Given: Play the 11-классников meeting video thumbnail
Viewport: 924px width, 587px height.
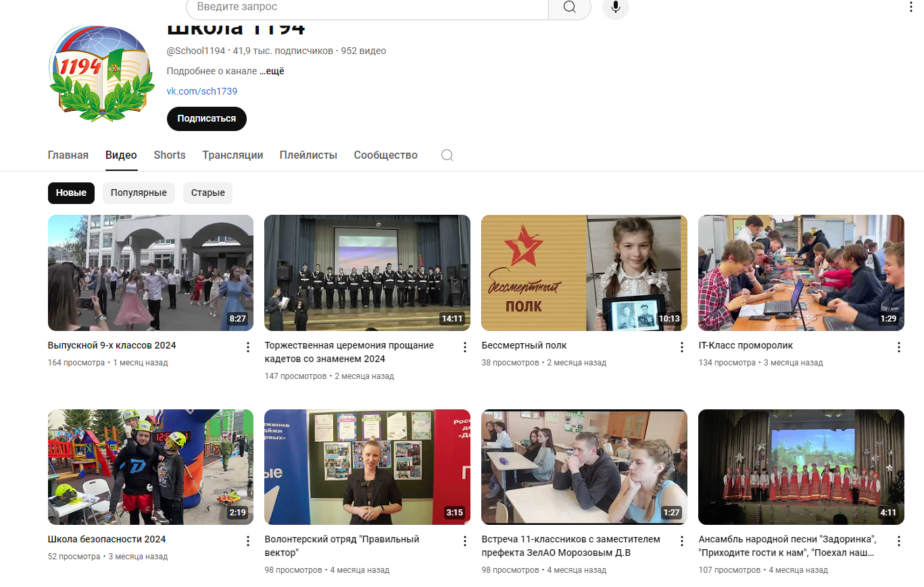Looking at the screenshot, I should pos(584,467).
